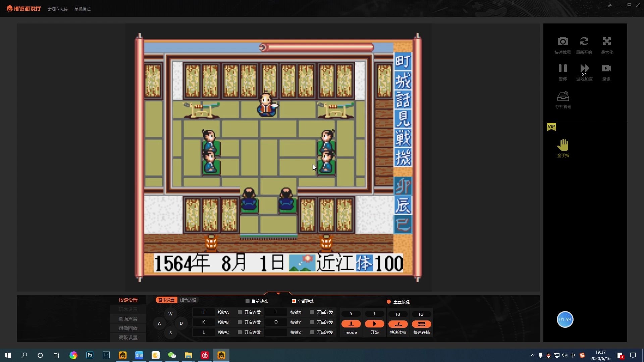The image size is (644, 362).
Task: Pin the window with the pin icon
Action: tap(610, 5)
